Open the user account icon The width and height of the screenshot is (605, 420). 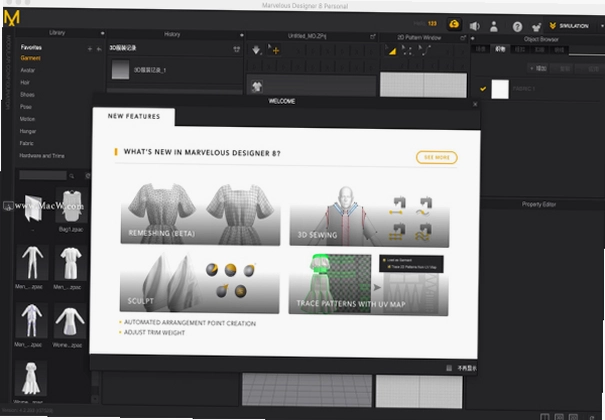coord(493,26)
